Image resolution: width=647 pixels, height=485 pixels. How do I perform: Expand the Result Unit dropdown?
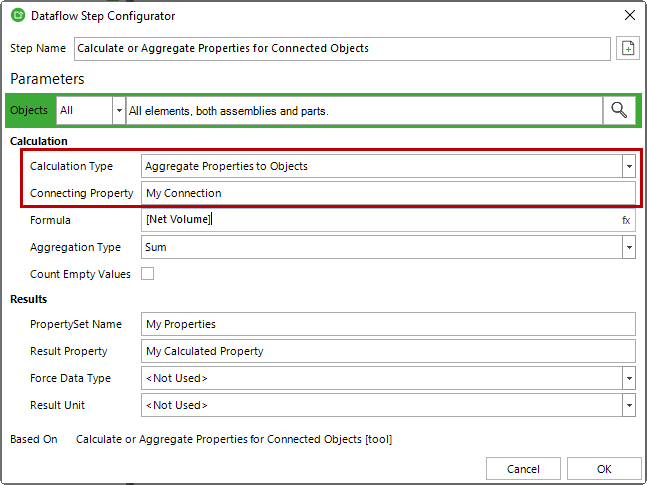tap(629, 405)
